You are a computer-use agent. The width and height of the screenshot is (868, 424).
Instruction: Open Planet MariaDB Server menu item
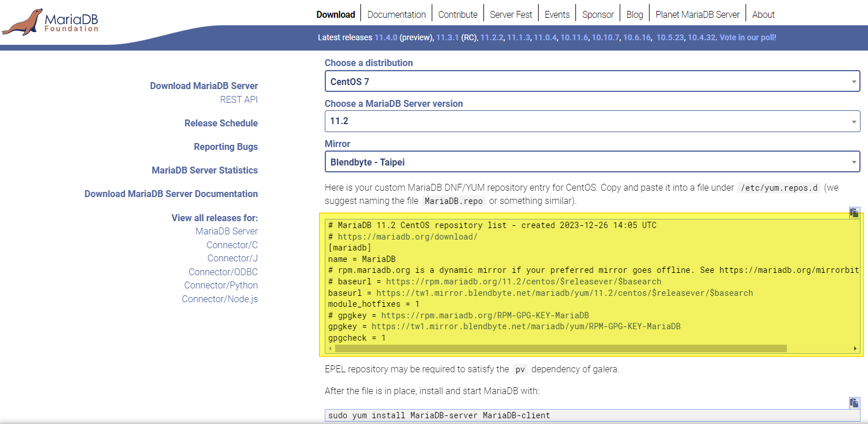(697, 14)
